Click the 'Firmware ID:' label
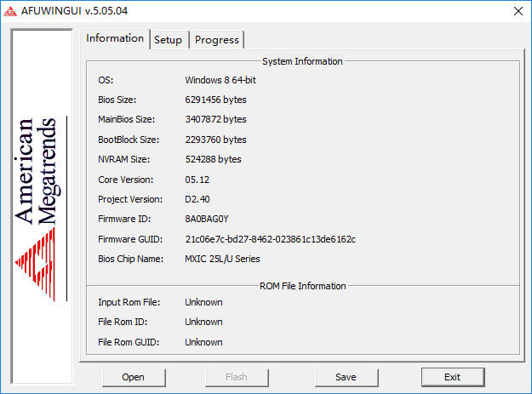Screen dimensions: 532x394 124,219
